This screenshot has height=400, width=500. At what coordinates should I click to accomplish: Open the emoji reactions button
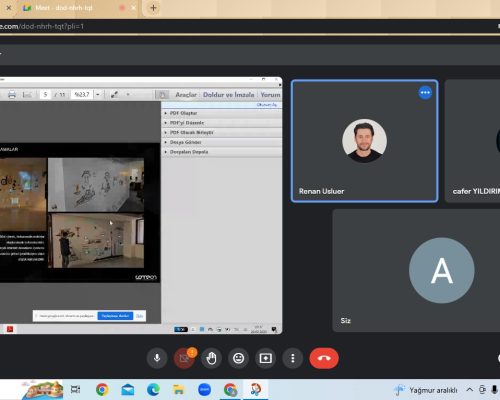pyautogui.click(x=238, y=358)
